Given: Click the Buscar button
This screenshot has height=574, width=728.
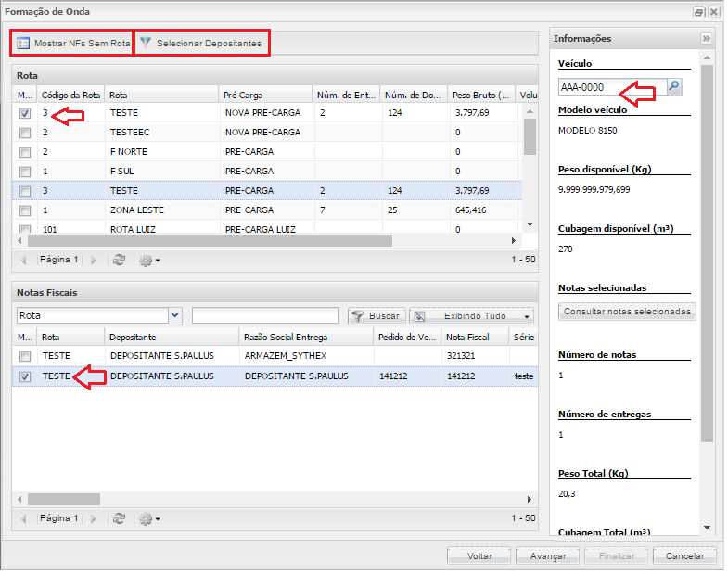Looking at the screenshot, I should [x=377, y=316].
